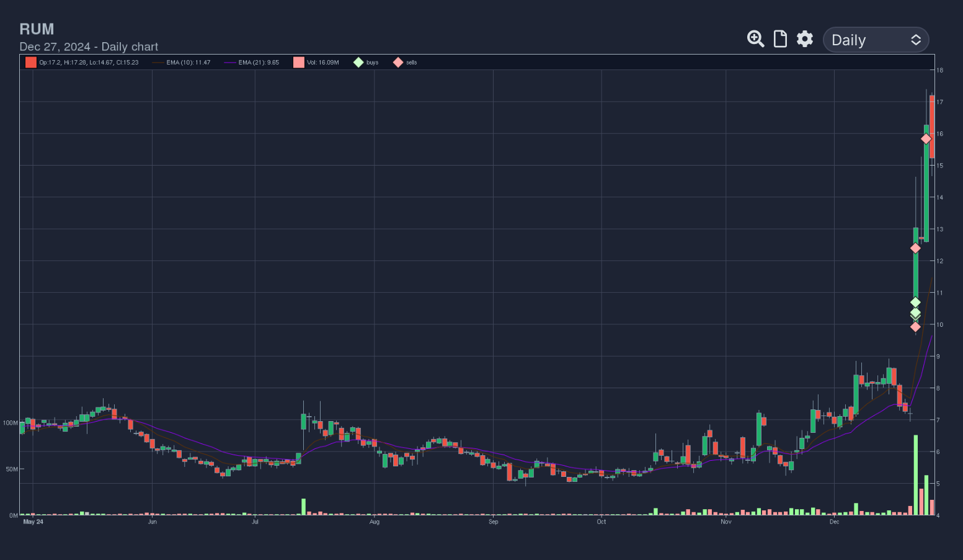
Task: Click the Oct label on the time axis
Action: (x=601, y=522)
